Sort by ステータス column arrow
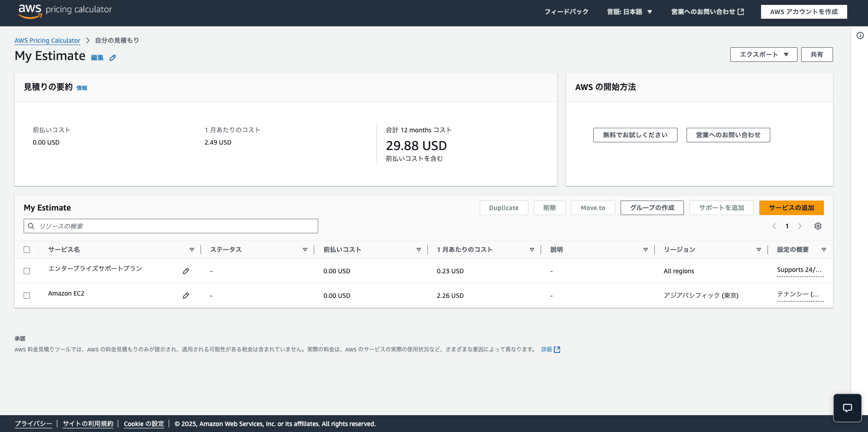 click(x=305, y=250)
